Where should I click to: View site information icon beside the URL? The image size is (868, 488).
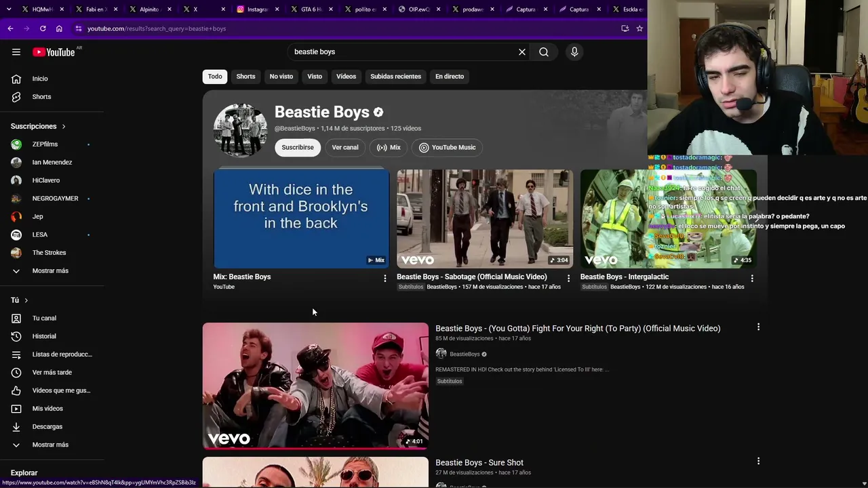pos(79,28)
